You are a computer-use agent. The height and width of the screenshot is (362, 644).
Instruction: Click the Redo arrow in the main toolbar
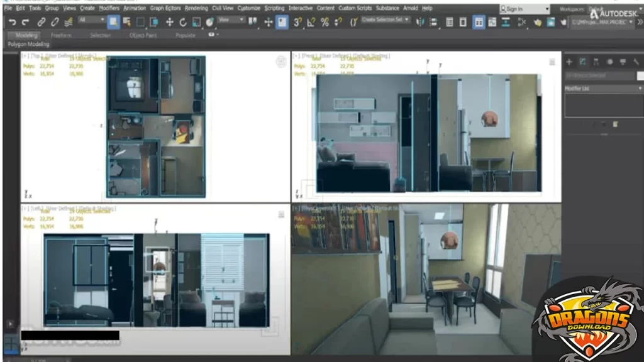[25, 22]
